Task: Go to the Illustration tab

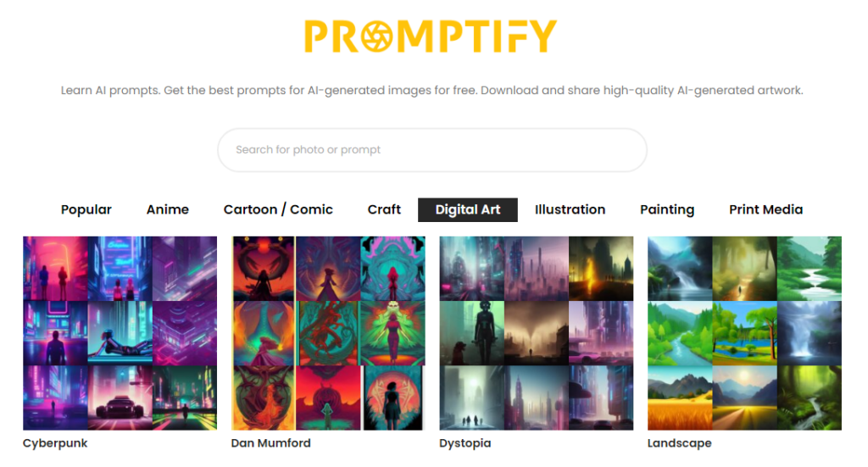Action: 570,209
